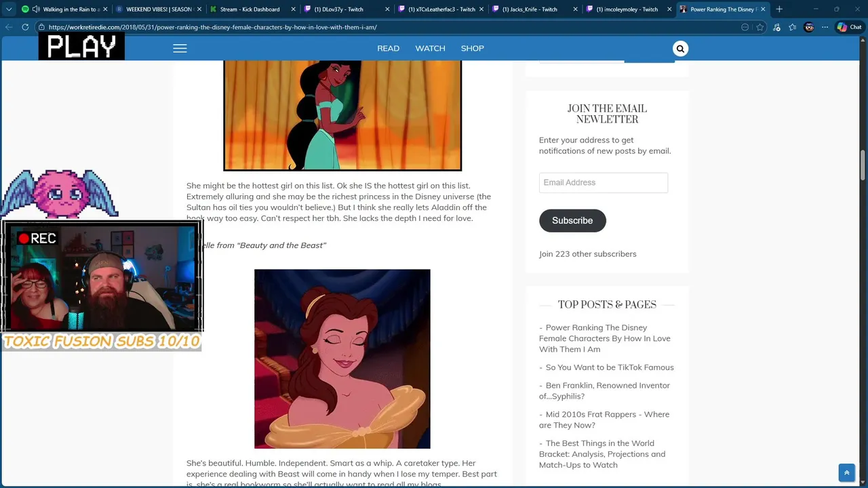868x488 pixels.
Task: Open the hamburger menu in site header
Action: tap(180, 48)
